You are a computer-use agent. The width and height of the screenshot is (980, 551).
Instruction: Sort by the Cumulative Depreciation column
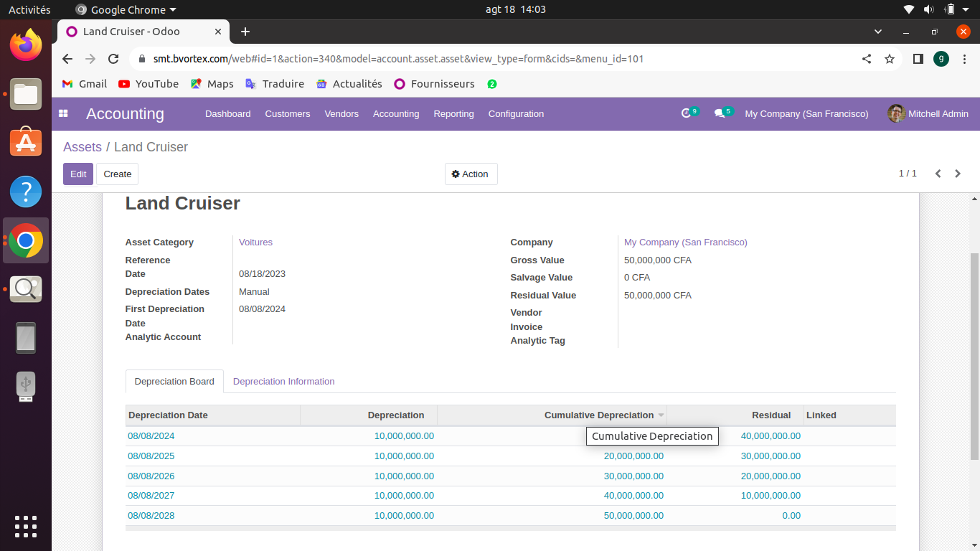point(598,415)
